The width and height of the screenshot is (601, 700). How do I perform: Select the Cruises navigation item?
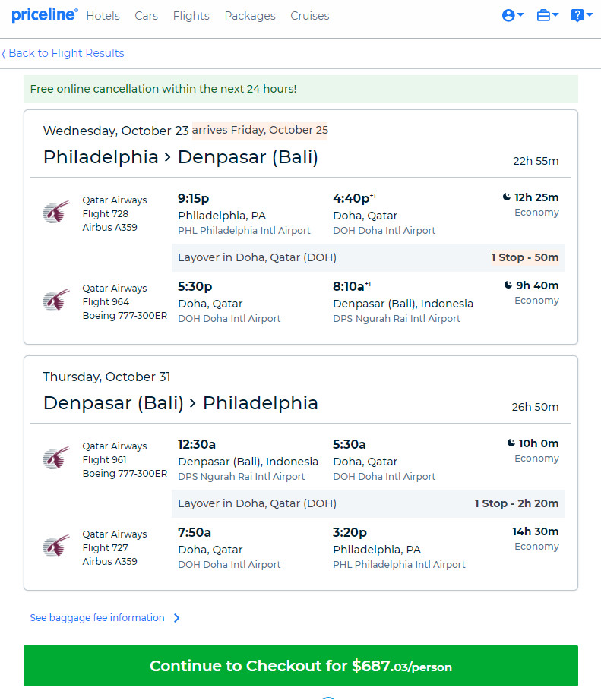click(x=310, y=16)
